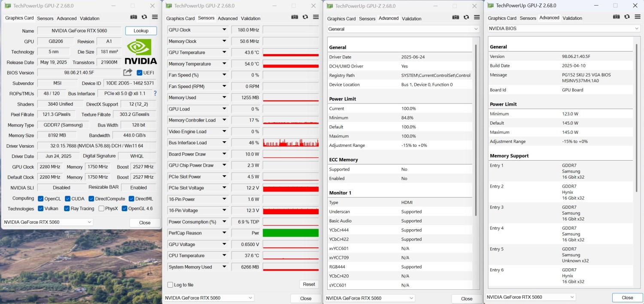
Task: Open the General category dropdown
Action: pos(403,29)
